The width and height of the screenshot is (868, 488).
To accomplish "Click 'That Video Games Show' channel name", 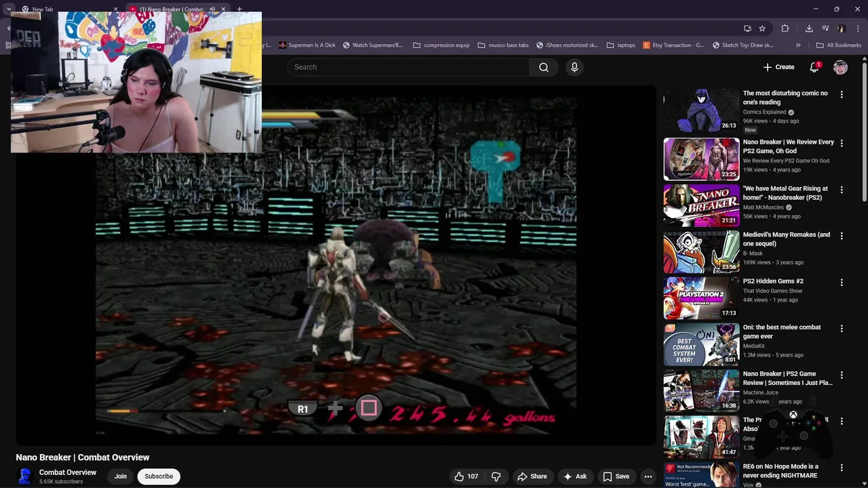I will tap(772, 291).
